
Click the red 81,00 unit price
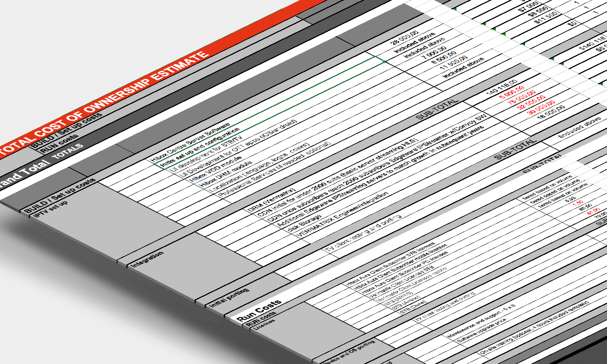coord(594,211)
